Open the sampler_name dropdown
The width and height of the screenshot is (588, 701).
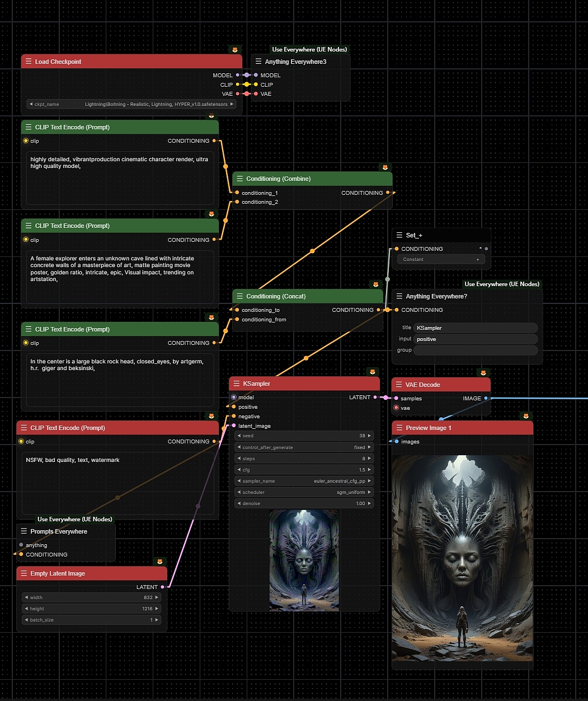pyautogui.click(x=304, y=481)
